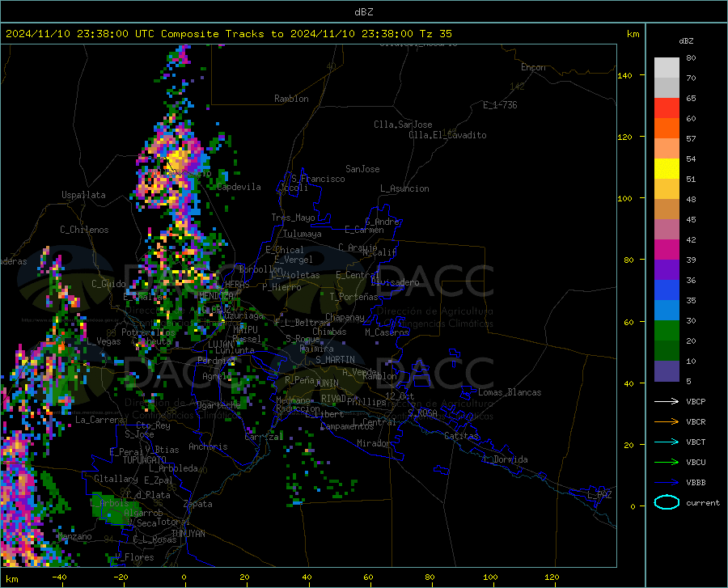
Task: Click the L_PAZ label
Action: tap(599, 495)
